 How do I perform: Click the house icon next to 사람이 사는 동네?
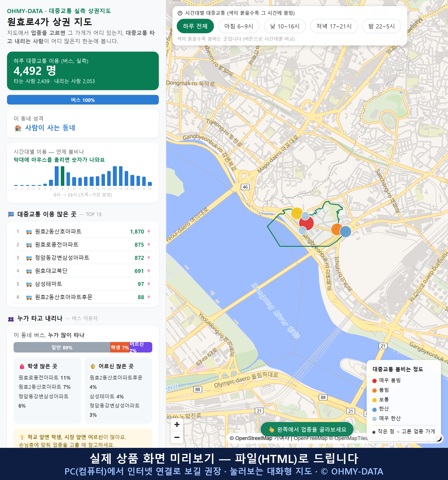pyautogui.click(x=18, y=128)
